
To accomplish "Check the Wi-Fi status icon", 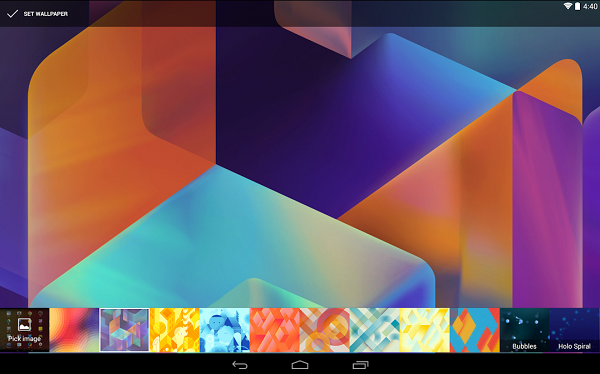I will (568, 6).
